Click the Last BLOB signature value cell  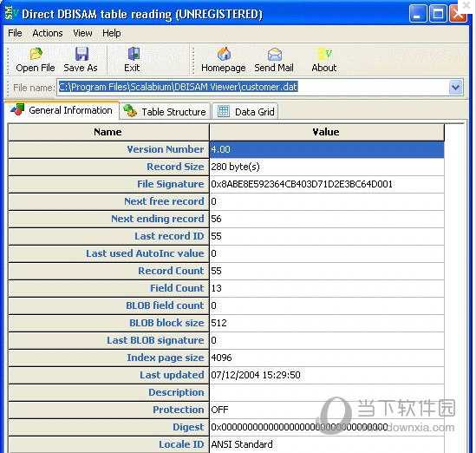click(327, 340)
